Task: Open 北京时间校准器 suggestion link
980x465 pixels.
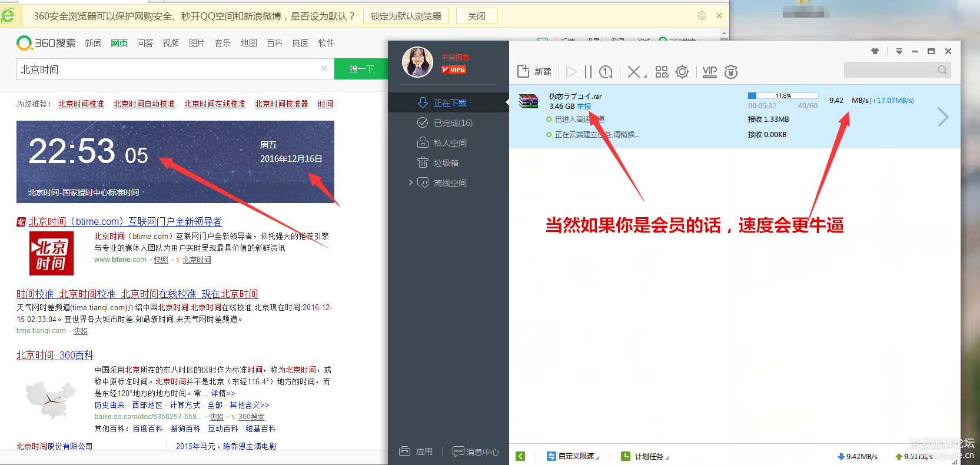Action: click(281, 104)
